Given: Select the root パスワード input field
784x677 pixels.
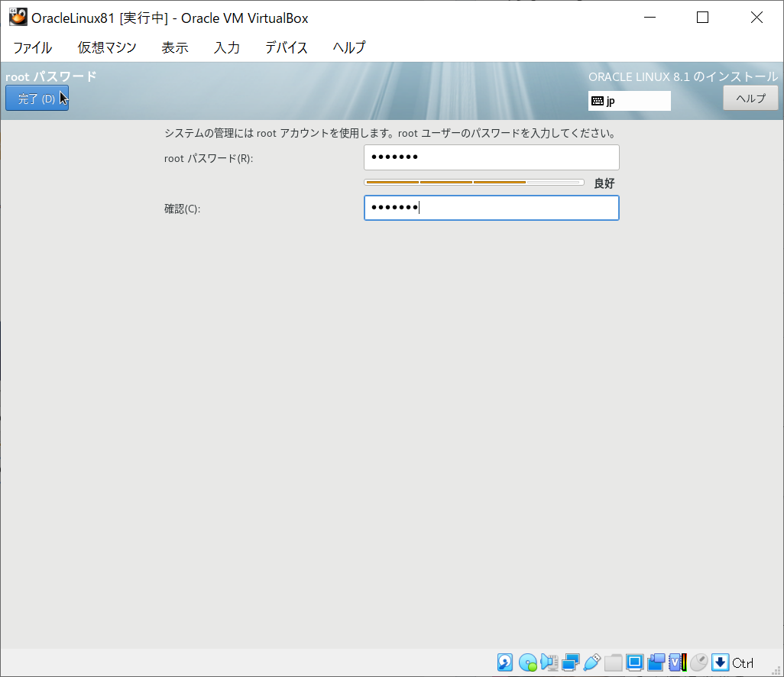Looking at the screenshot, I should [x=491, y=157].
